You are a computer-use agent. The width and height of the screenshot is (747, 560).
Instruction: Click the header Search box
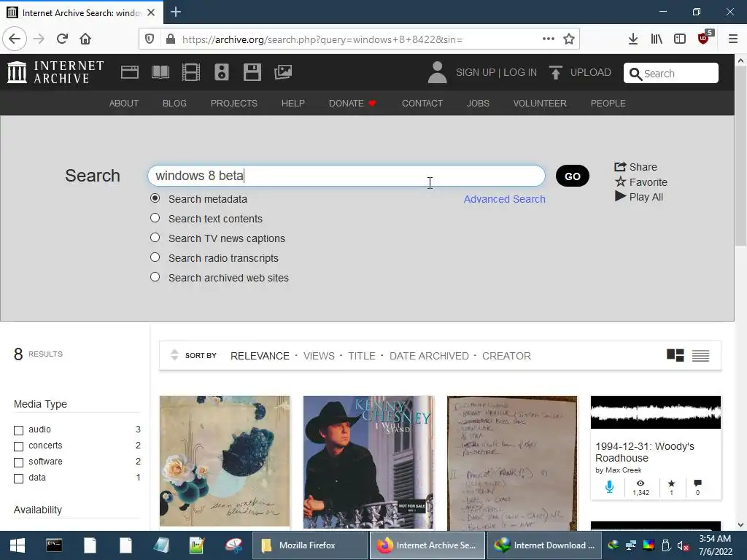point(671,73)
